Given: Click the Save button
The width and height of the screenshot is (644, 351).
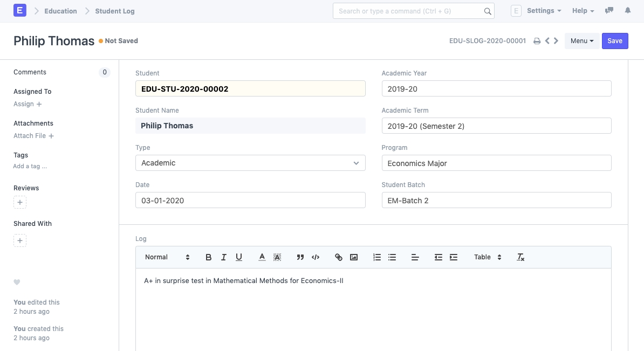Looking at the screenshot, I should coord(615,41).
